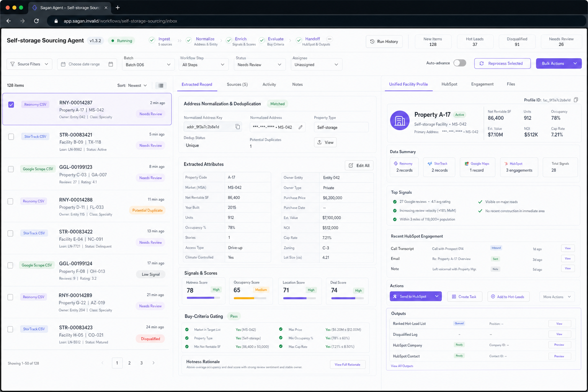Copy the Profile ID icon
Screen dimensions: 588x392
(576, 100)
